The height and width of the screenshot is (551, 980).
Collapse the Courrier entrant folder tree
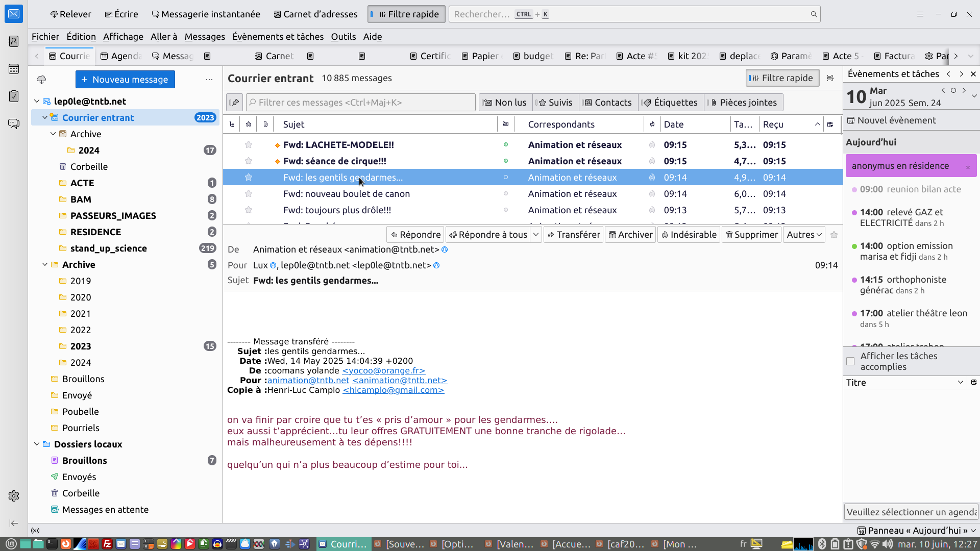45,118
